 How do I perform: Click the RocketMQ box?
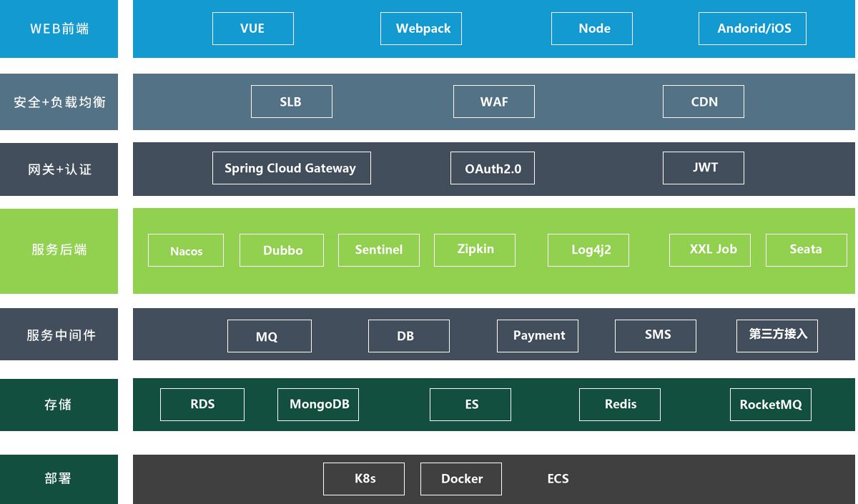[x=771, y=405]
